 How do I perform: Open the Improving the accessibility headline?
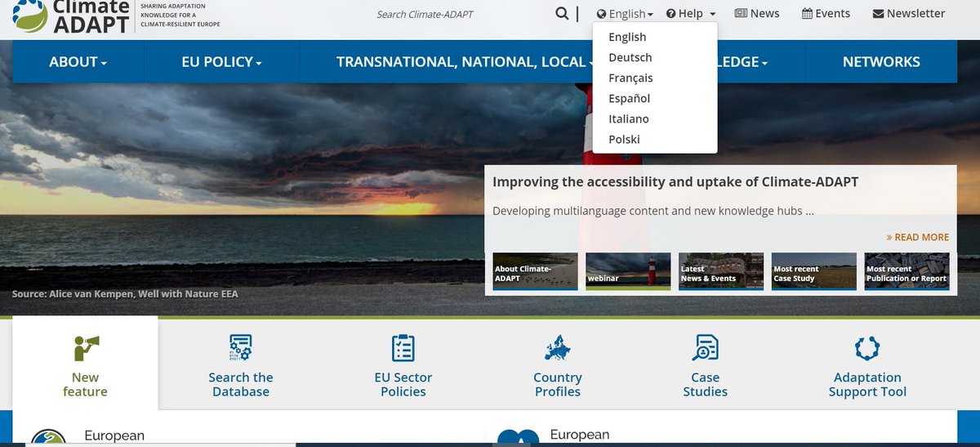[675, 181]
